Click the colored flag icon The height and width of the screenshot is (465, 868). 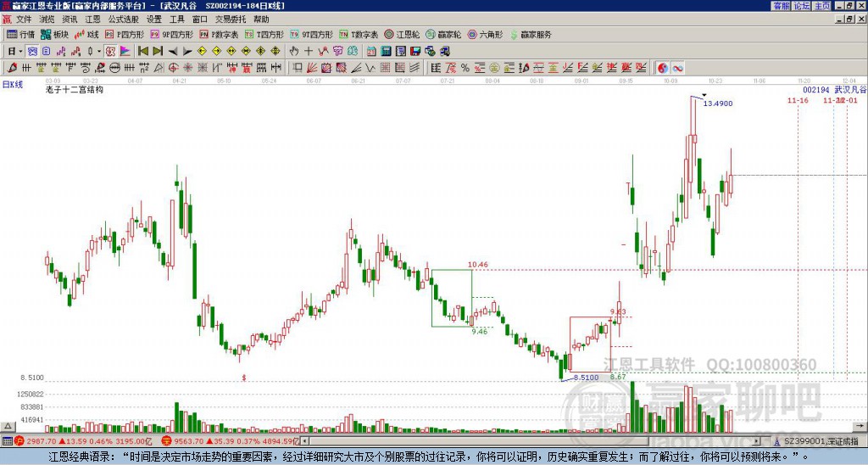[x=125, y=51]
